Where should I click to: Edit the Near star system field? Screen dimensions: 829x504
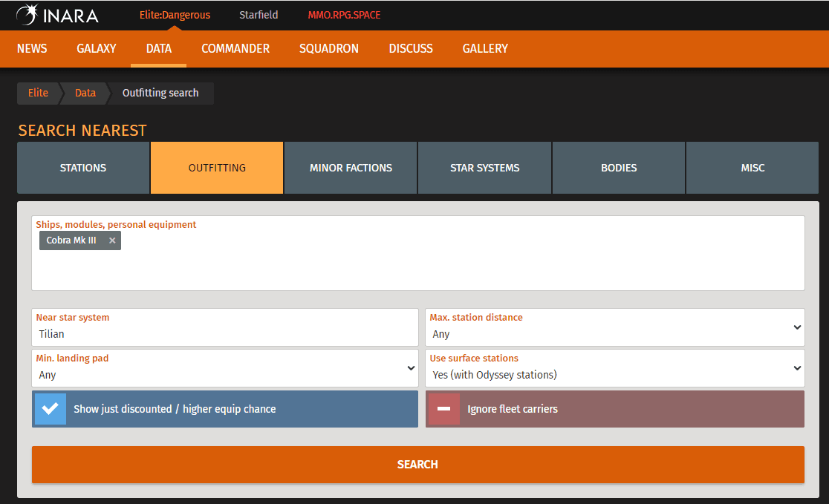pos(224,334)
